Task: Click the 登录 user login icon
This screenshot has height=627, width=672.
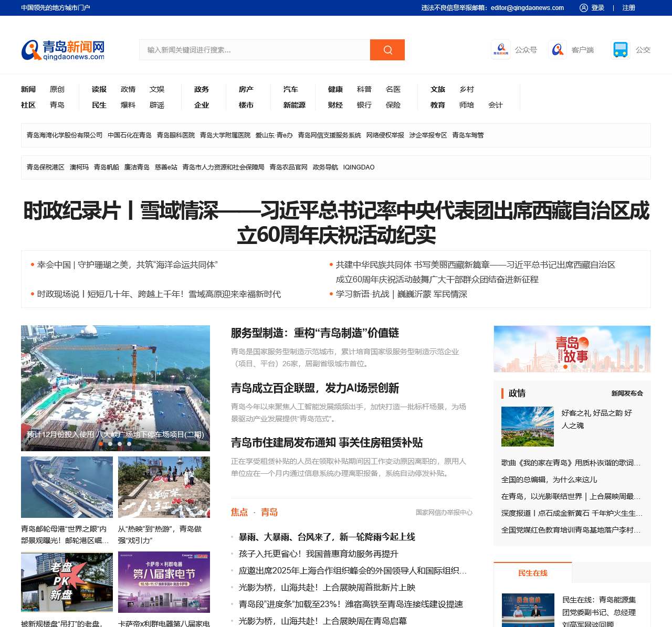Action: pyautogui.click(x=584, y=8)
